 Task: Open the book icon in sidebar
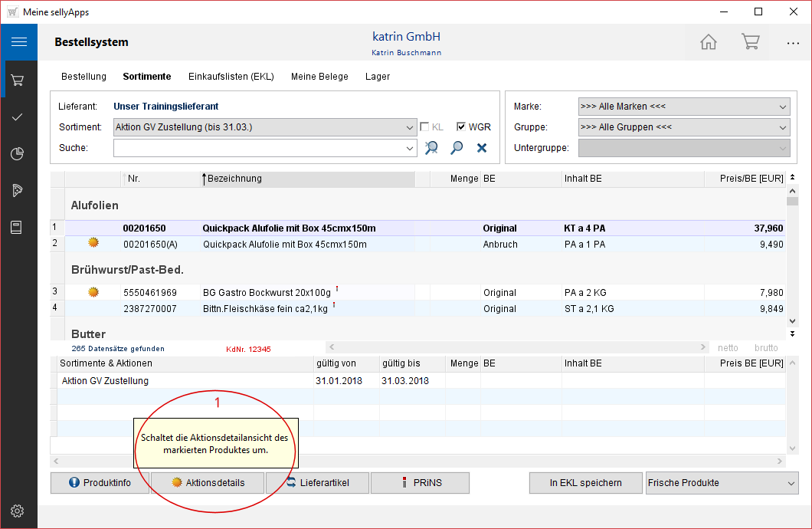18,227
